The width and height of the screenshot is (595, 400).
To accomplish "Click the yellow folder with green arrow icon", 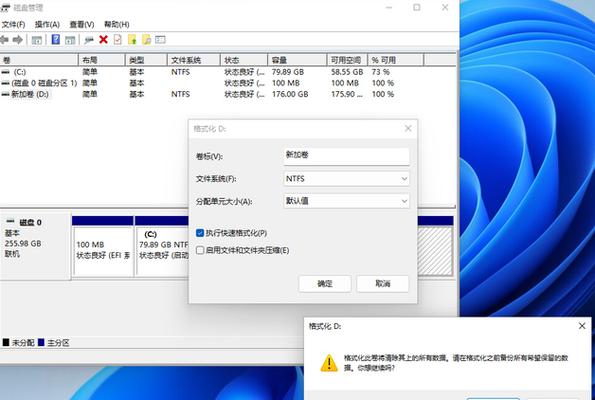I will pos(132,39).
